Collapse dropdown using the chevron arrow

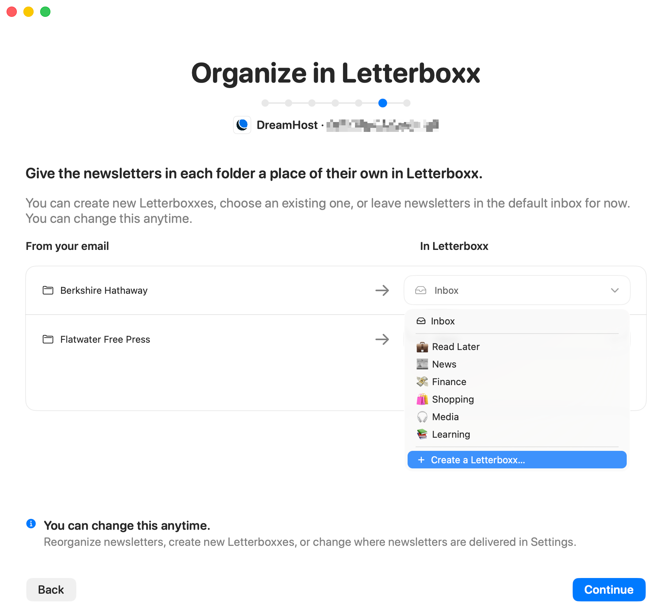(x=615, y=290)
